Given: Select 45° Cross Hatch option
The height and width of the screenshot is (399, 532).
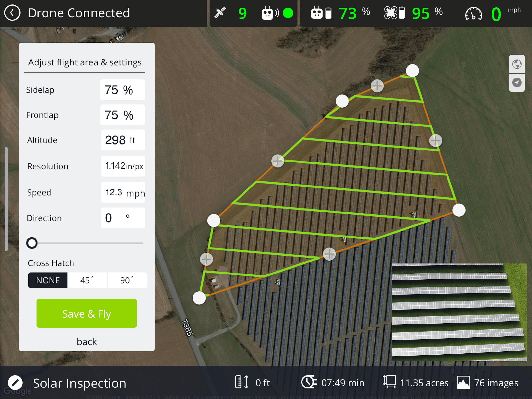Looking at the screenshot, I should (87, 280).
